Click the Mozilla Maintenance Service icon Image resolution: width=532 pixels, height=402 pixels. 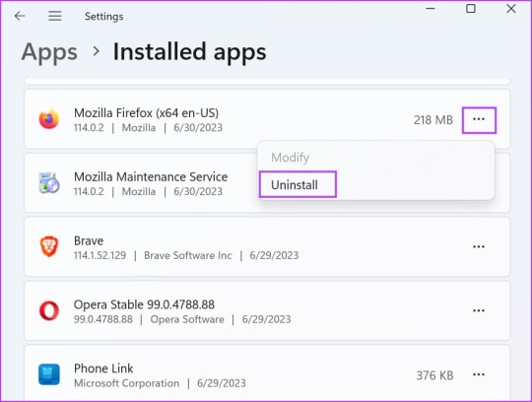[49, 183]
